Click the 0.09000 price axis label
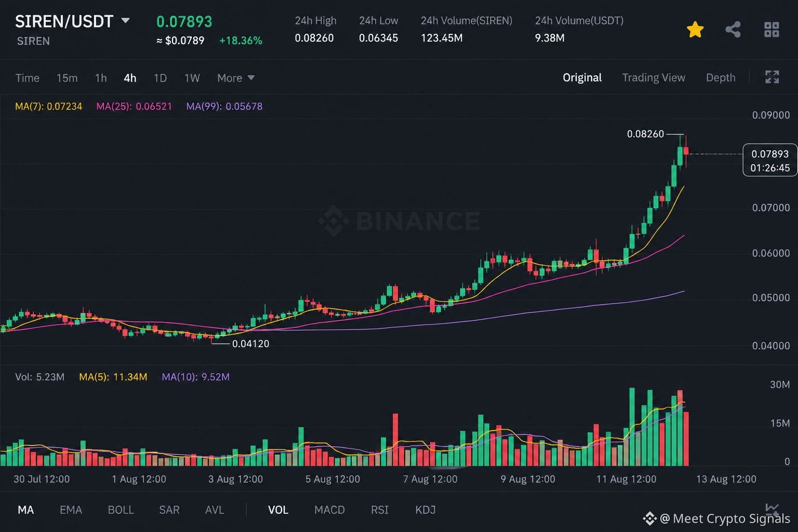 point(771,115)
